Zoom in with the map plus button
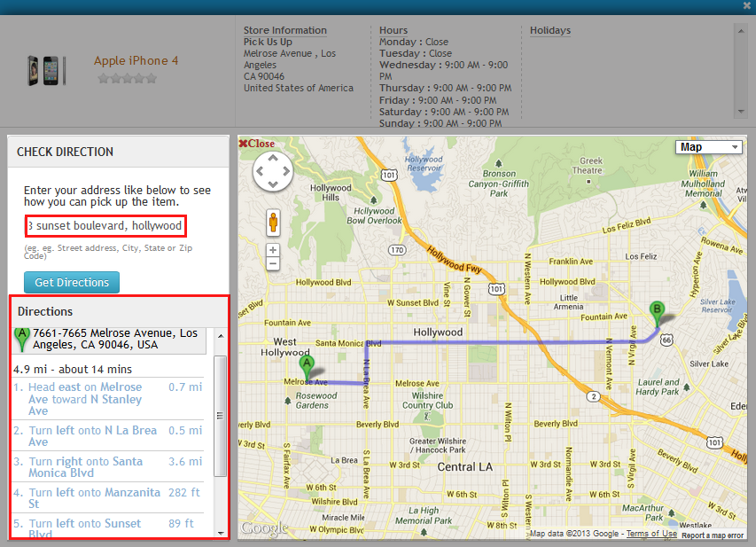This screenshot has height=547, width=756. coord(273,250)
